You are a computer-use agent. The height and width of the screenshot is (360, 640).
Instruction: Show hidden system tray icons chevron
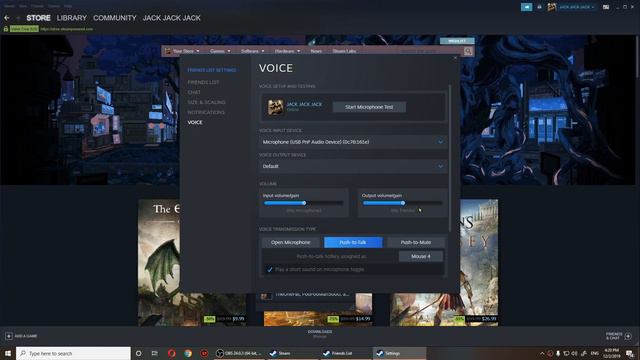pyautogui.click(x=542, y=353)
